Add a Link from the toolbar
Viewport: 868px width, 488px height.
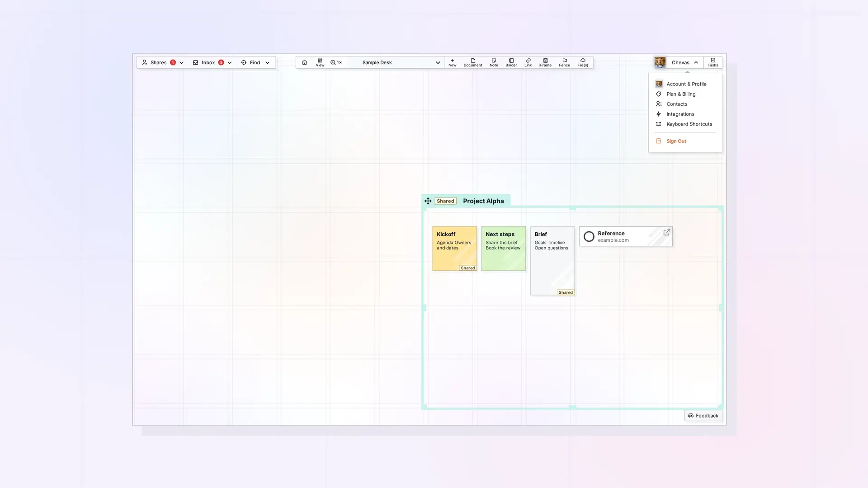528,62
